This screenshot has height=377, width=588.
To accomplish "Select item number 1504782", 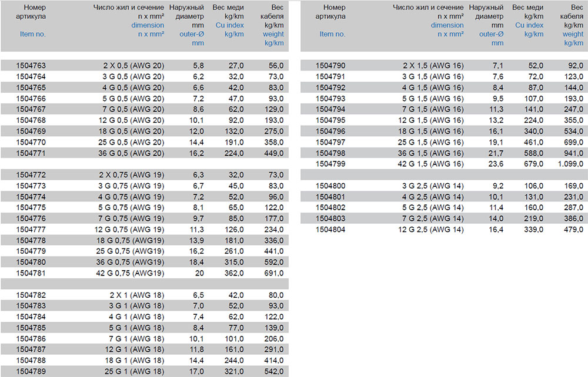I will 31,295.
